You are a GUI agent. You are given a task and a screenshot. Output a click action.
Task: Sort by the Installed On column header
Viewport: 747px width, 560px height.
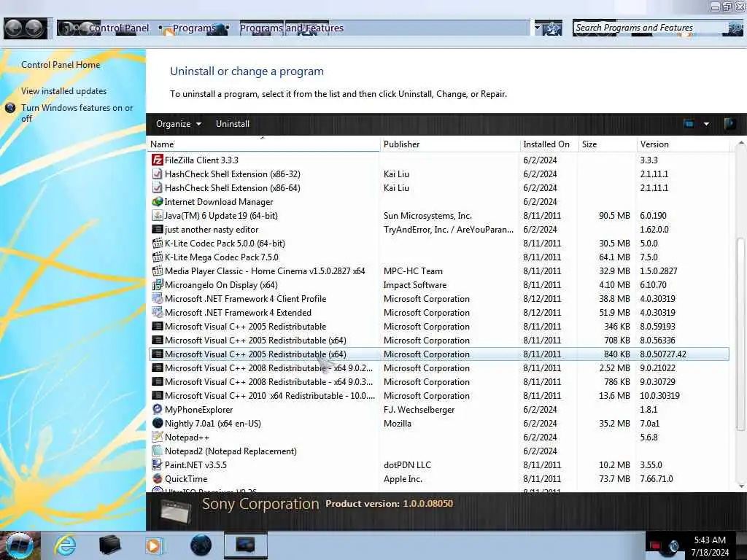[x=549, y=144]
